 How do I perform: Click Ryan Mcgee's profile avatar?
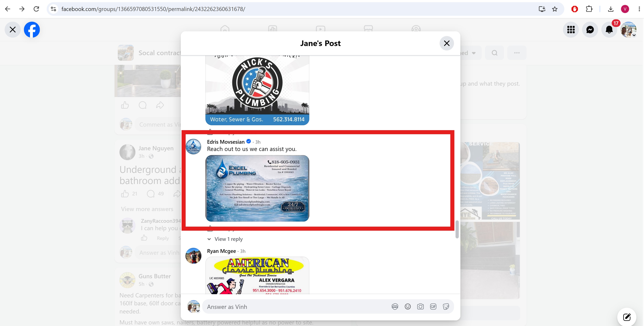point(193,256)
